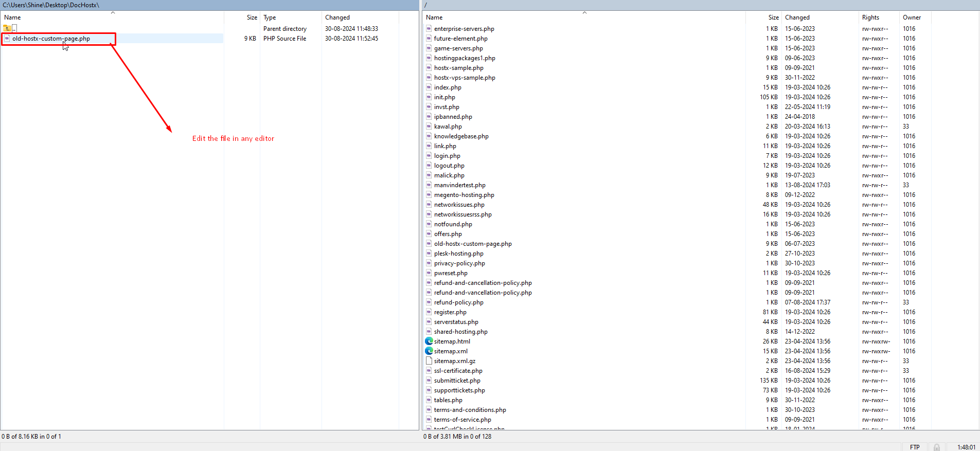Click the lock icon in the status bar
The image size is (980, 451).
(937, 447)
